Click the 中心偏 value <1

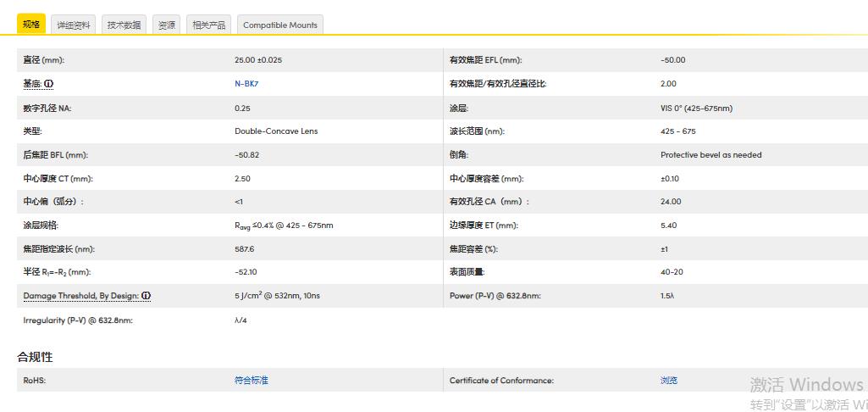239,202
